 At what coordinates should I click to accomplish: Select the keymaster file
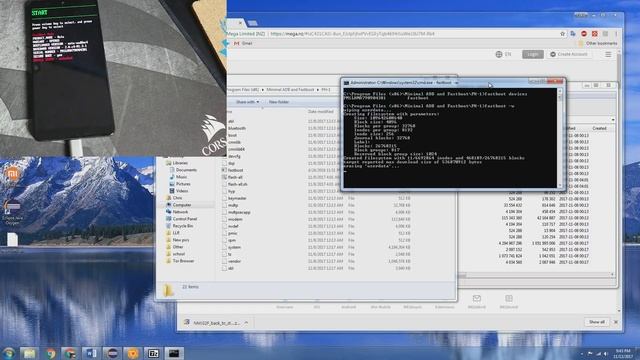pos(237,198)
